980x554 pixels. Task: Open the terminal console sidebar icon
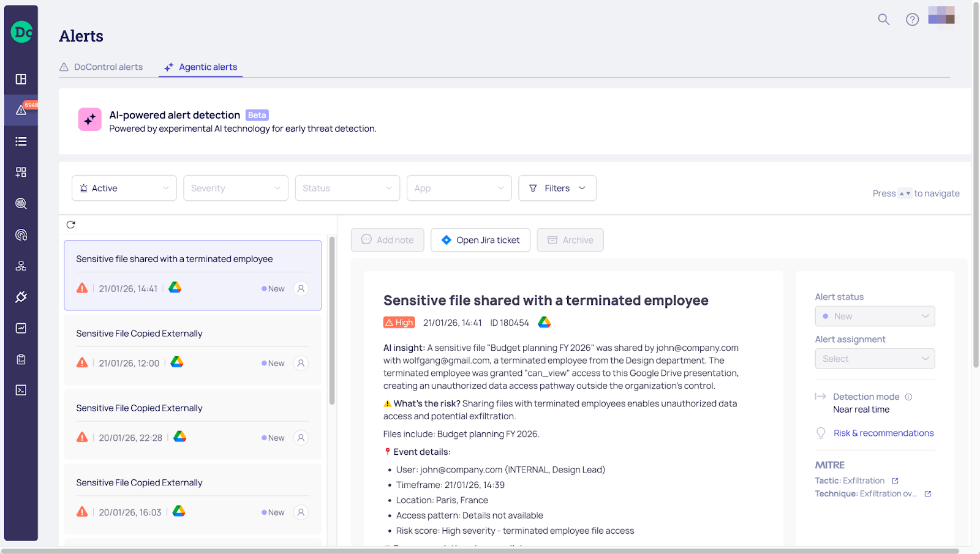coord(21,390)
